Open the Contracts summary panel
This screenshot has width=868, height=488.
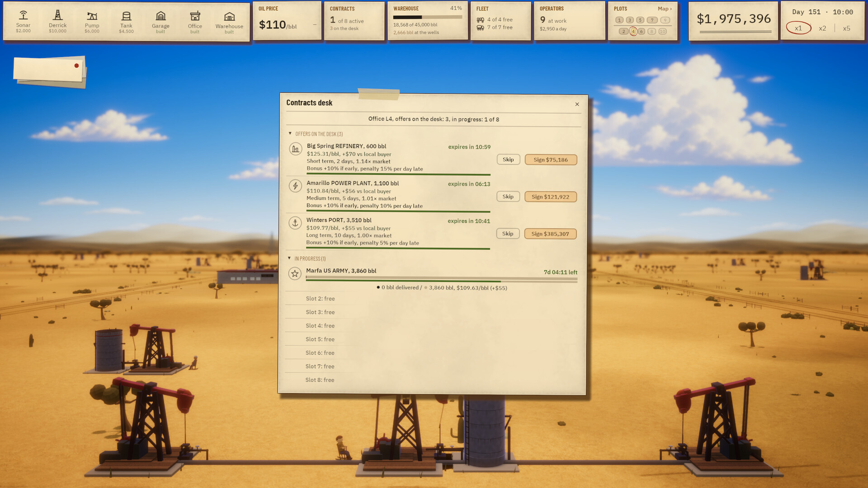click(x=354, y=21)
